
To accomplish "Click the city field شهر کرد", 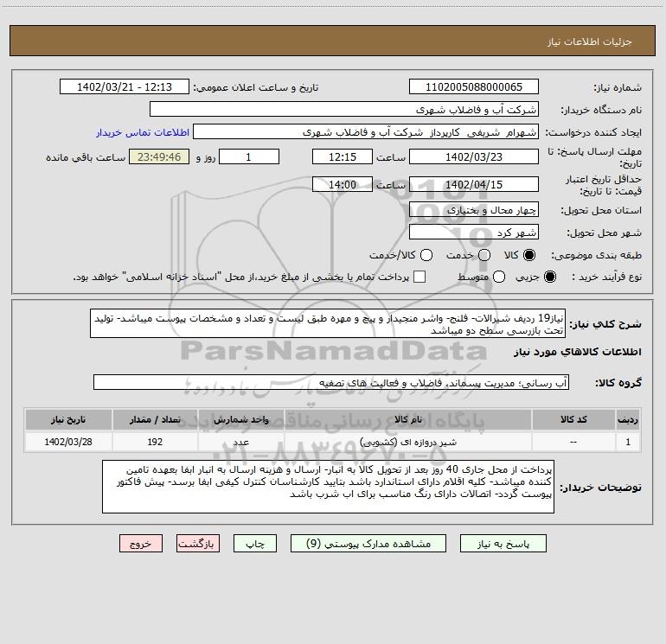I will tap(474, 233).
